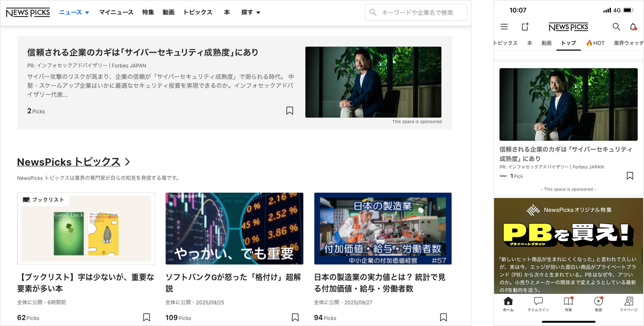Open マイページ in the bottom bar
644x326 pixels.
click(x=629, y=304)
